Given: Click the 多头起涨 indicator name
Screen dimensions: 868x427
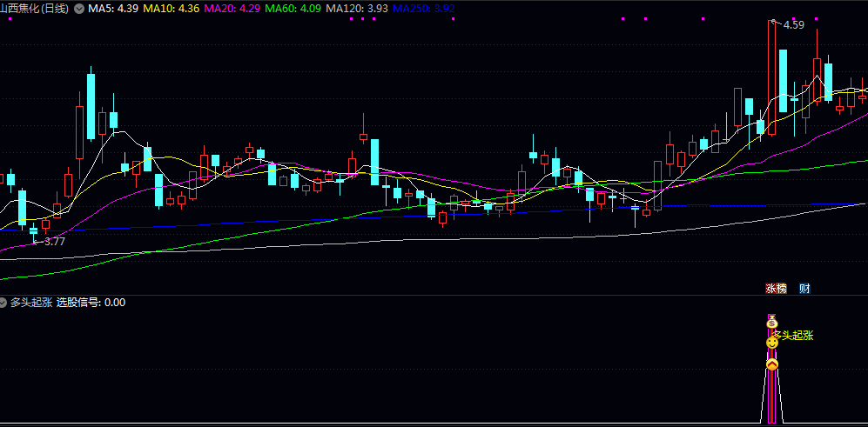Looking at the screenshot, I should (31, 303).
